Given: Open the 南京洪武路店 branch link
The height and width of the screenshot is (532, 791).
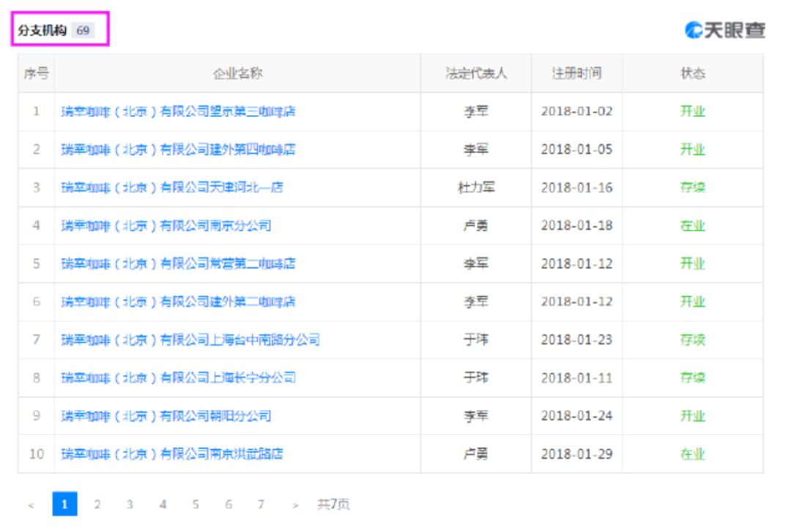Looking at the screenshot, I should tap(172, 454).
